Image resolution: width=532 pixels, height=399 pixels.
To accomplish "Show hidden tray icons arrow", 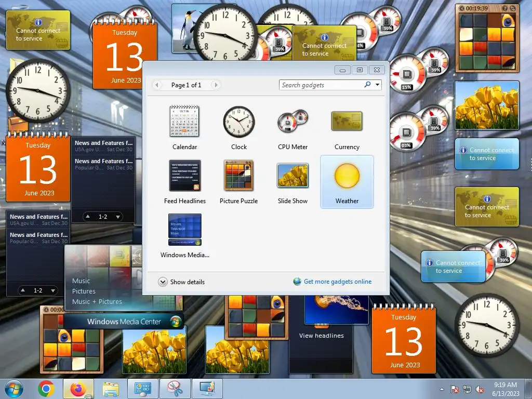I will (442, 389).
